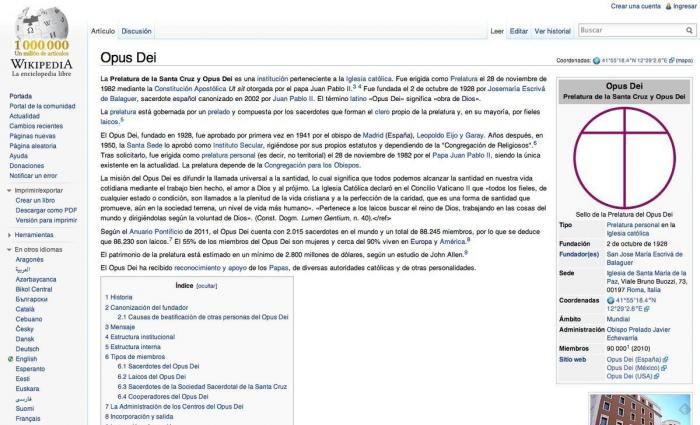This screenshot has width=700, height=425.
Task: Collapse the Imprimir/exportar section
Action: tap(9, 191)
